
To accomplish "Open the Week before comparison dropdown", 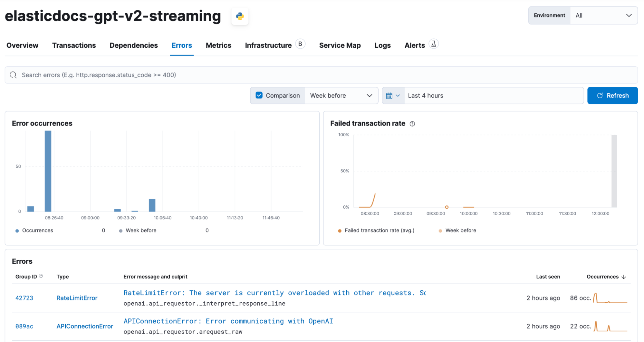I will (x=341, y=95).
